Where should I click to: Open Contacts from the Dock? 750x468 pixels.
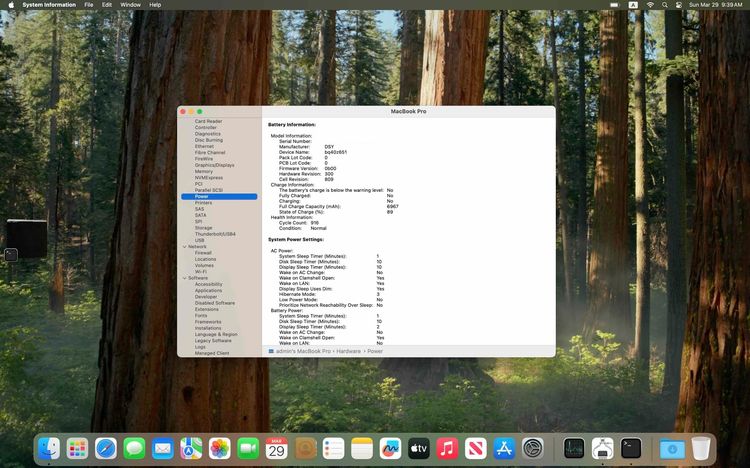pyautogui.click(x=306, y=448)
